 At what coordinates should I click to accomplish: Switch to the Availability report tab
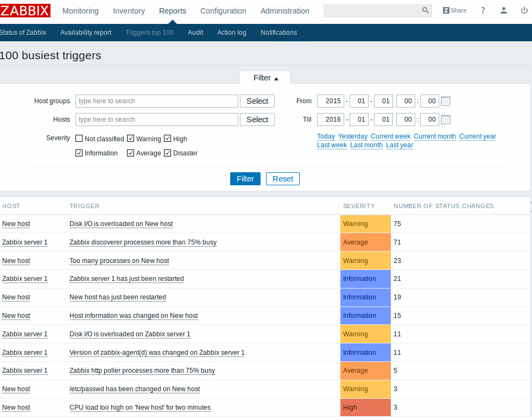(86, 33)
